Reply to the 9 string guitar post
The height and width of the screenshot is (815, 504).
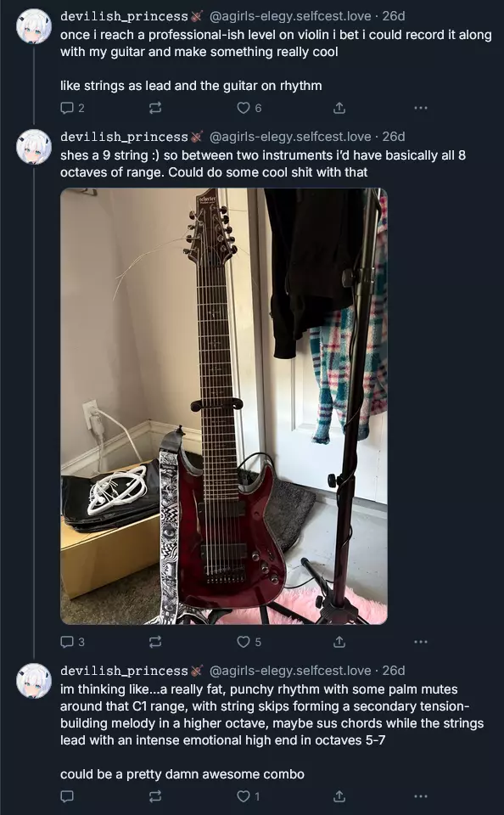tap(72, 642)
